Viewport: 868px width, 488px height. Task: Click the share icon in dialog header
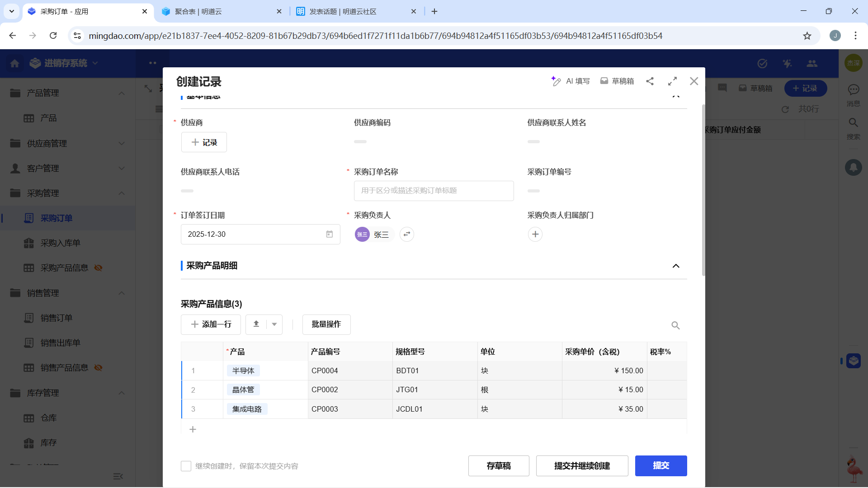(650, 81)
